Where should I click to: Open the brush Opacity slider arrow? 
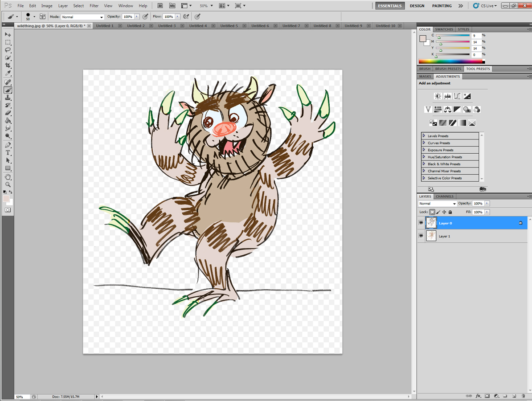coord(137,16)
